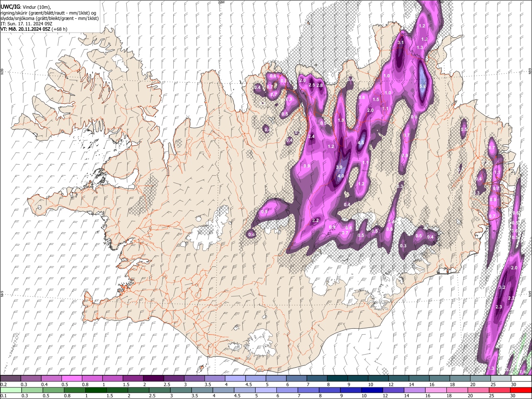
Task: Click the '2.8' value on the north coast
Action: pos(320,86)
